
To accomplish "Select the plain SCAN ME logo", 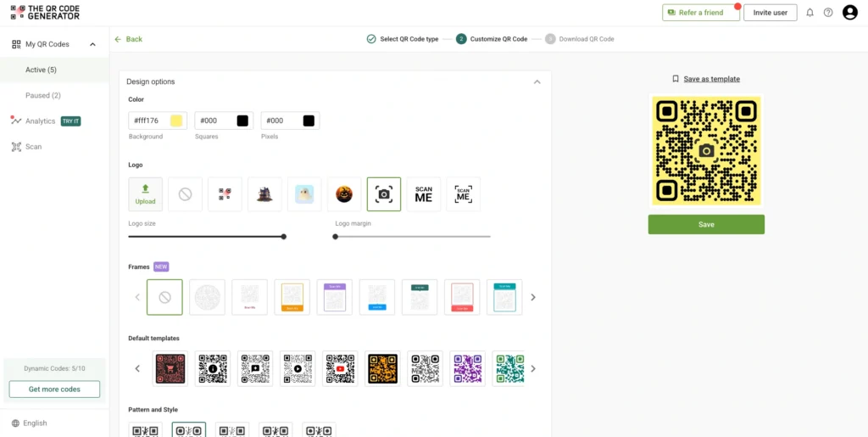I will pyautogui.click(x=424, y=193).
